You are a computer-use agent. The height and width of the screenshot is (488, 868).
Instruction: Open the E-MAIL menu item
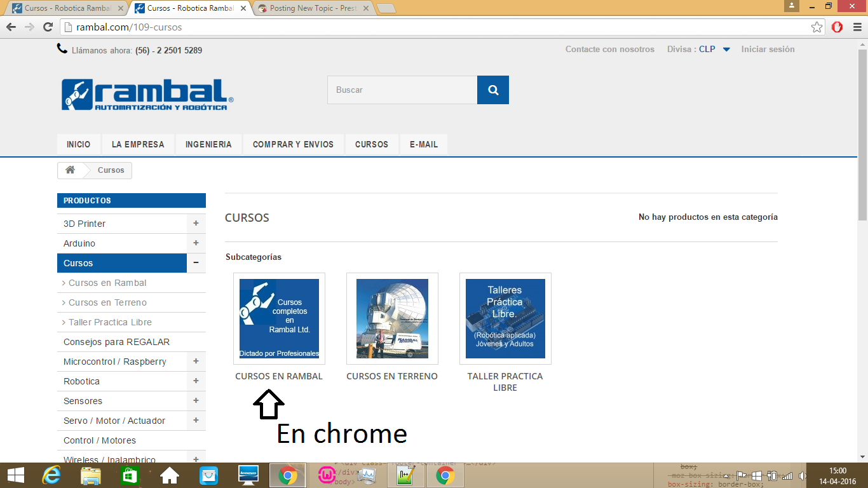(424, 144)
